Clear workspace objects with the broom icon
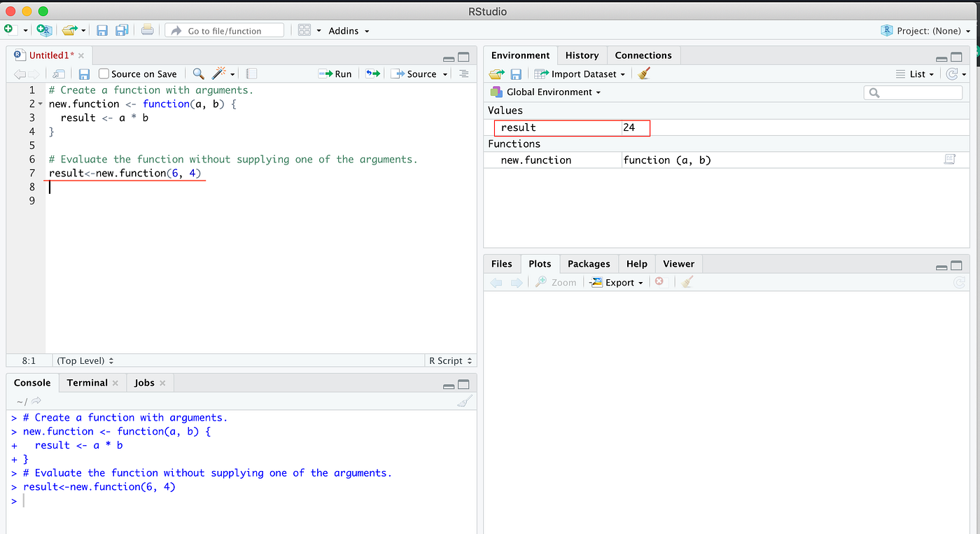 [643, 73]
